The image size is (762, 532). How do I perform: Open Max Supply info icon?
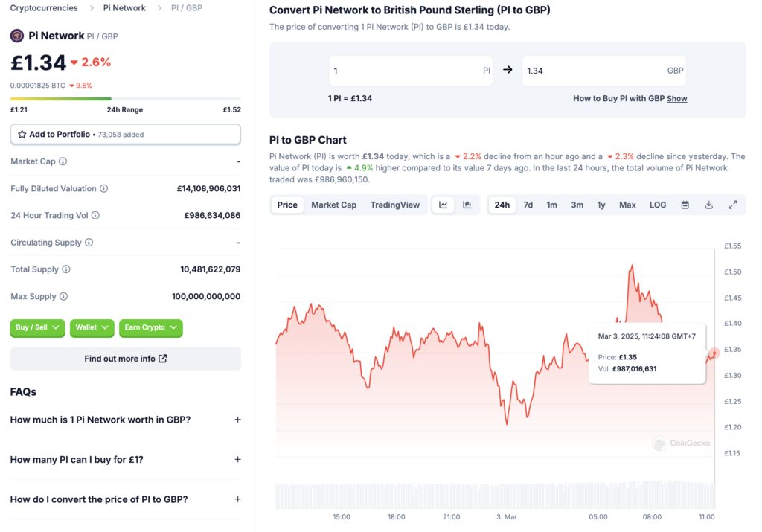click(x=64, y=296)
